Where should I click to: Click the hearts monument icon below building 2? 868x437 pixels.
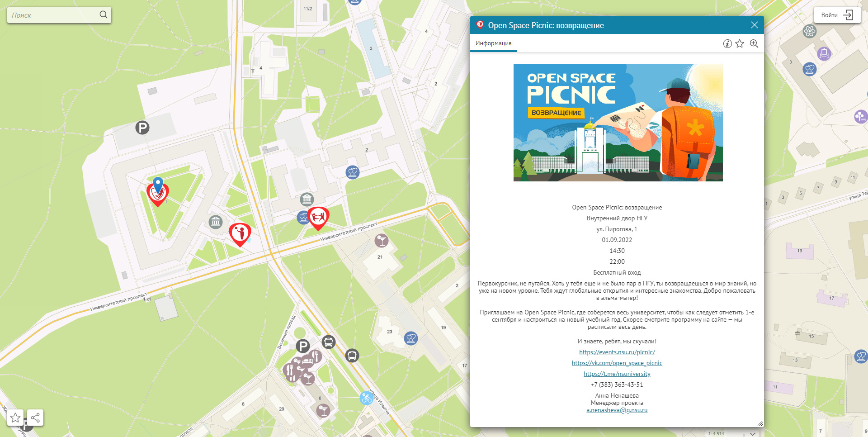click(x=353, y=172)
